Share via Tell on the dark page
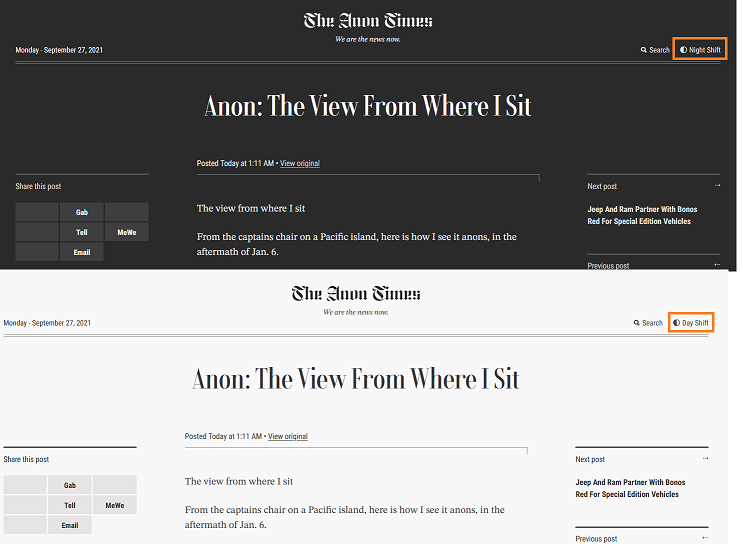This screenshot has width=743, height=544. [82, 232]
